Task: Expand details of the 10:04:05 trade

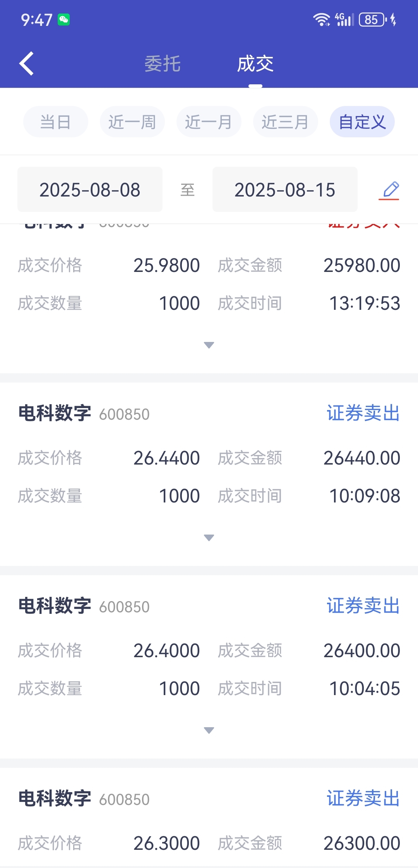Action: pos(209,730)
